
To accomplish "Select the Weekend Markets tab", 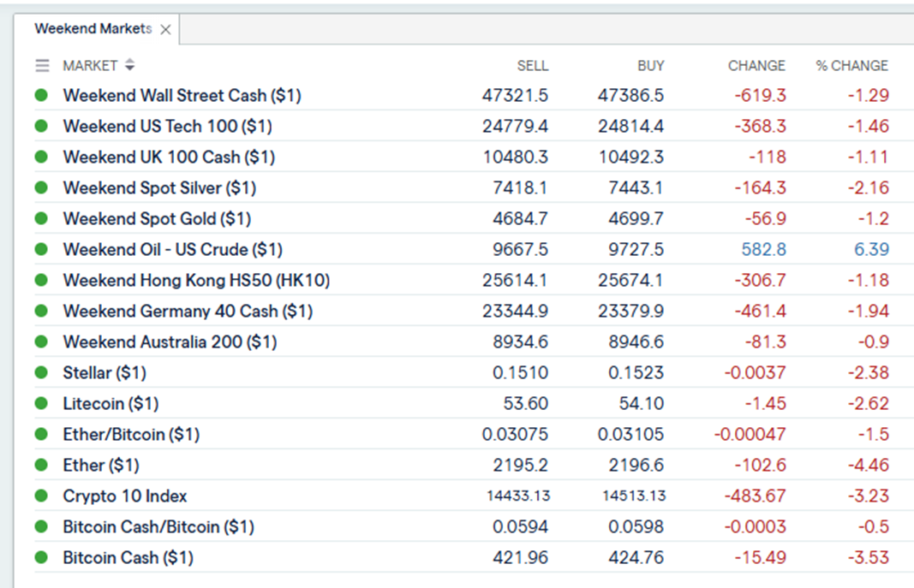I will [93, 29].
